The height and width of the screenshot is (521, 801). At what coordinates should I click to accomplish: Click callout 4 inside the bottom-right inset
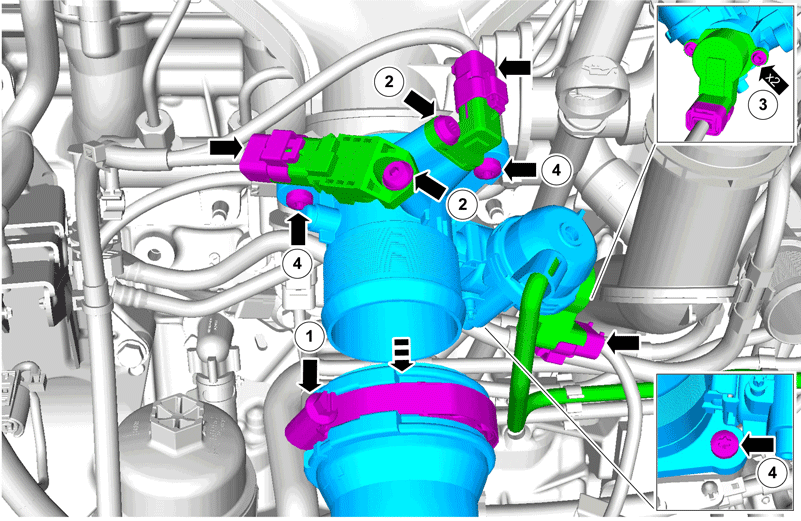pos(772,472)
